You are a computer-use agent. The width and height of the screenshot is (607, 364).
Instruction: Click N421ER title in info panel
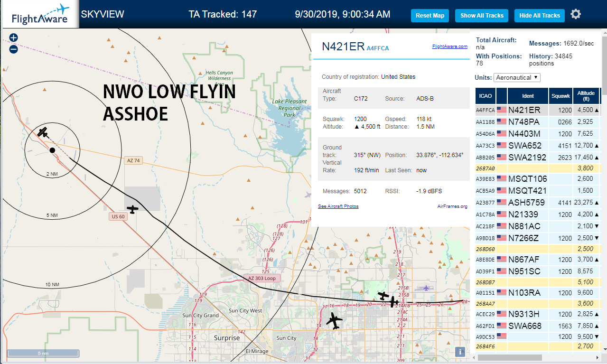[x=343, y=46]
